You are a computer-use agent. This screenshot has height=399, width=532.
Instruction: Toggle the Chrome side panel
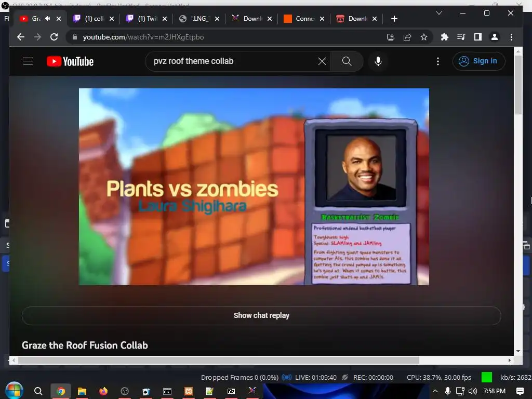(478, 37)
